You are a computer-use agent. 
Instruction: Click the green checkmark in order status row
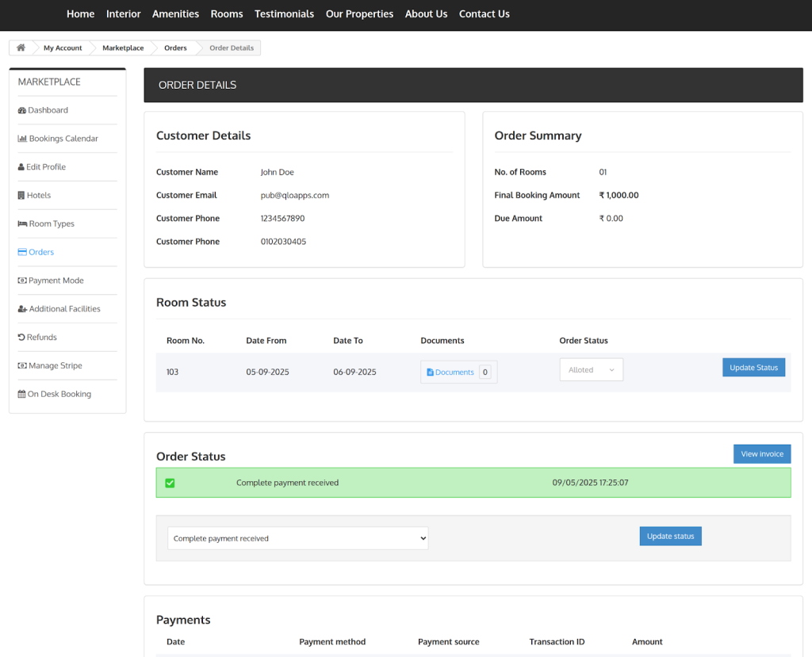(x=170, y=483)
